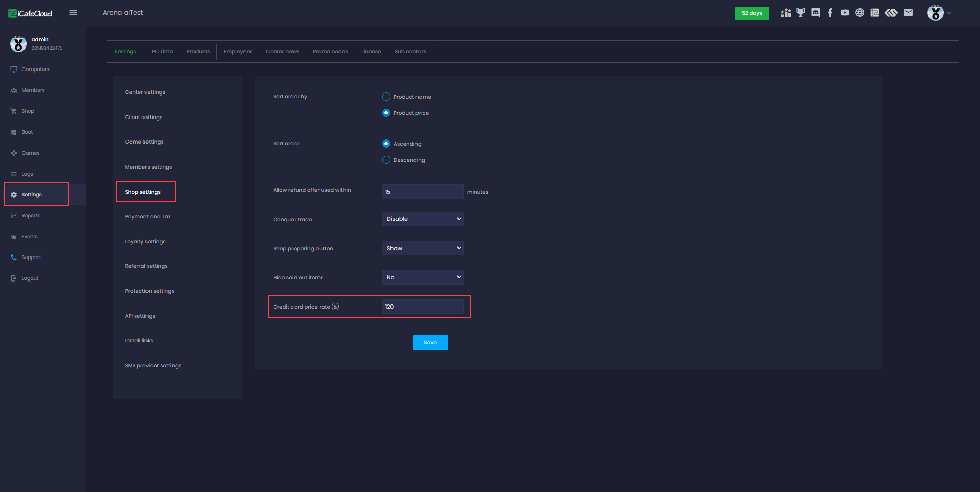
Task: Open the globe website icon
Action: [x=860, y=13]
